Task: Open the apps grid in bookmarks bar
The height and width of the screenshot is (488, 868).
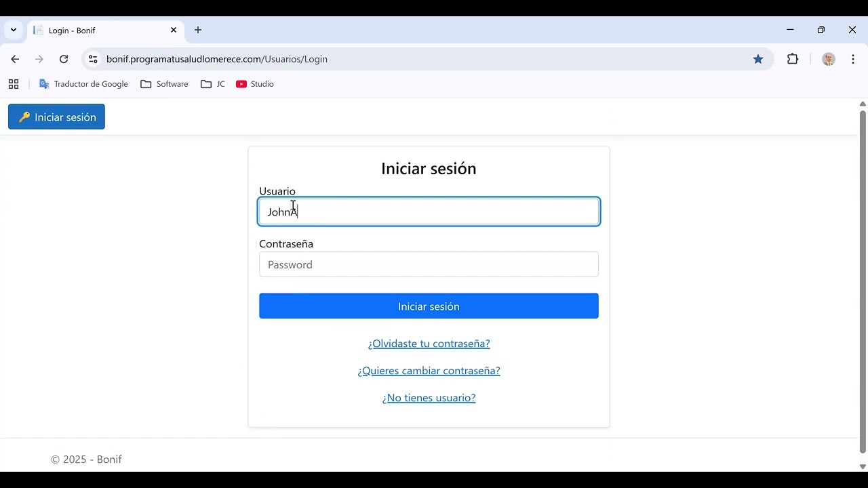Action: tap(14, 84)
